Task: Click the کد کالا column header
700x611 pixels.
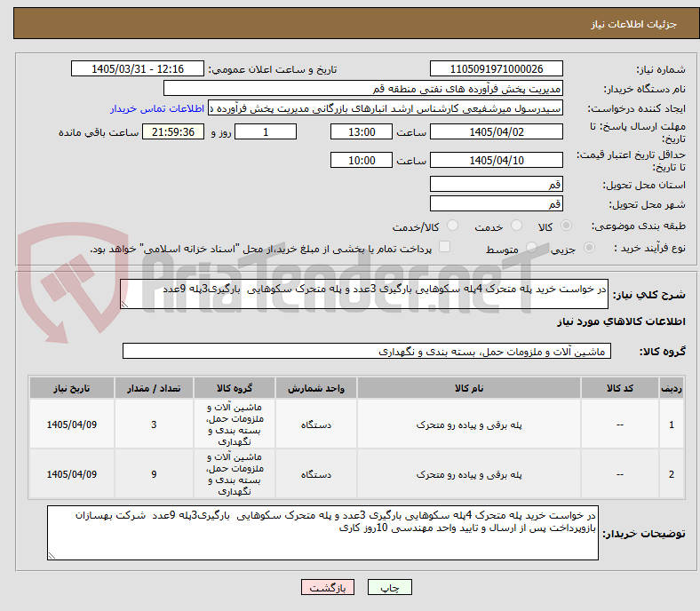Action: 620,388
